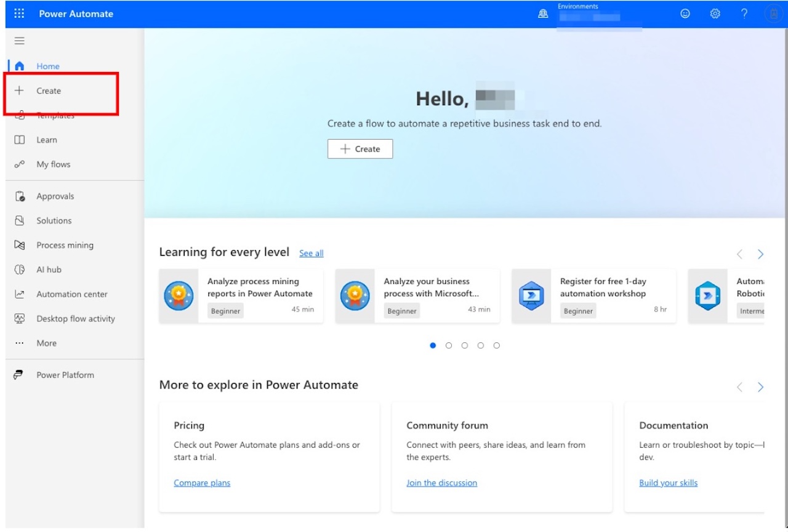Viewport: 788px width, 532px height.
Task: Go to My flows in sidebar
Action: pyautogui.click(x=53, y=164)
